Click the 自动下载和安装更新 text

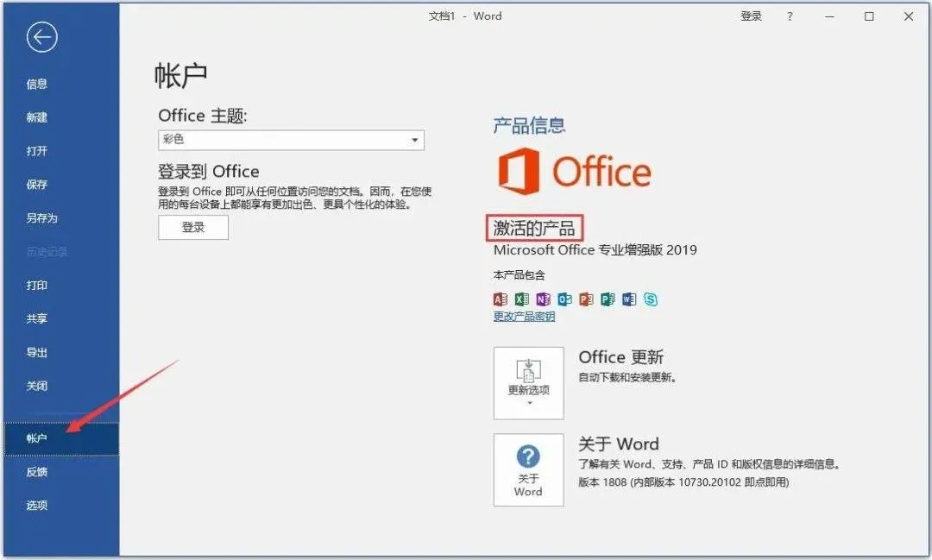627,377
